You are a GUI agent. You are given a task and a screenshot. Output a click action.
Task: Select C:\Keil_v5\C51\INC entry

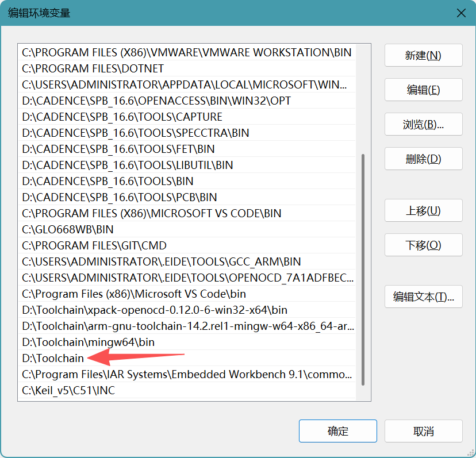click(187, 390)
